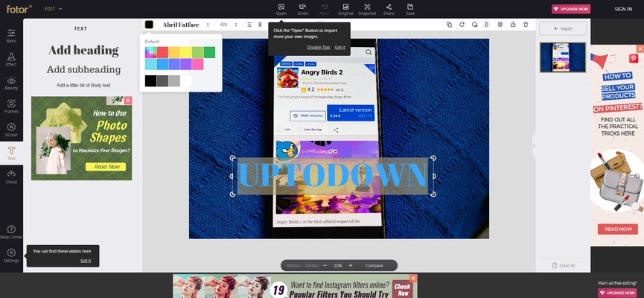The width and height of the screenshot is (644, 298).
Task: Click the transparency icon in text toolbar
Action: click(x=487, y=25)
